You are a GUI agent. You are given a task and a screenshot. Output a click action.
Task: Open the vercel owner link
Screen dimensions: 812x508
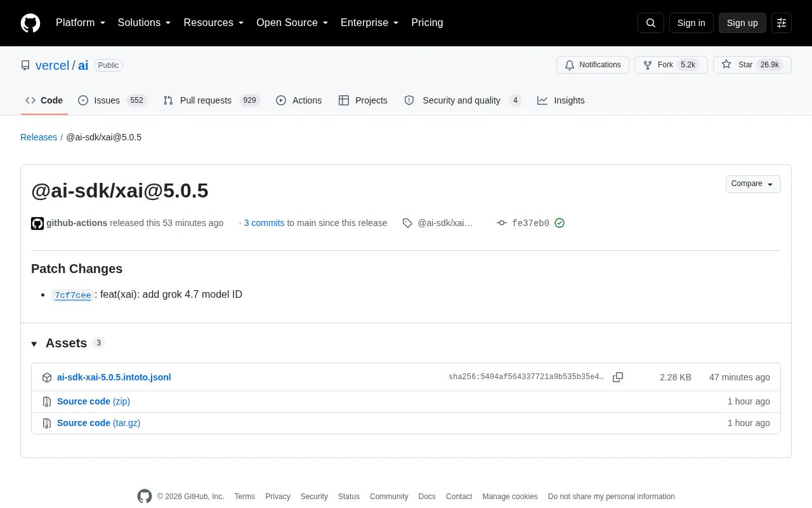pos(52,65)
